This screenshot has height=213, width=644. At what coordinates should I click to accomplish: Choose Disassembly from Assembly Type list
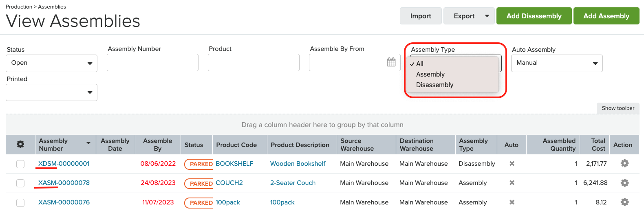click(434, 85)
